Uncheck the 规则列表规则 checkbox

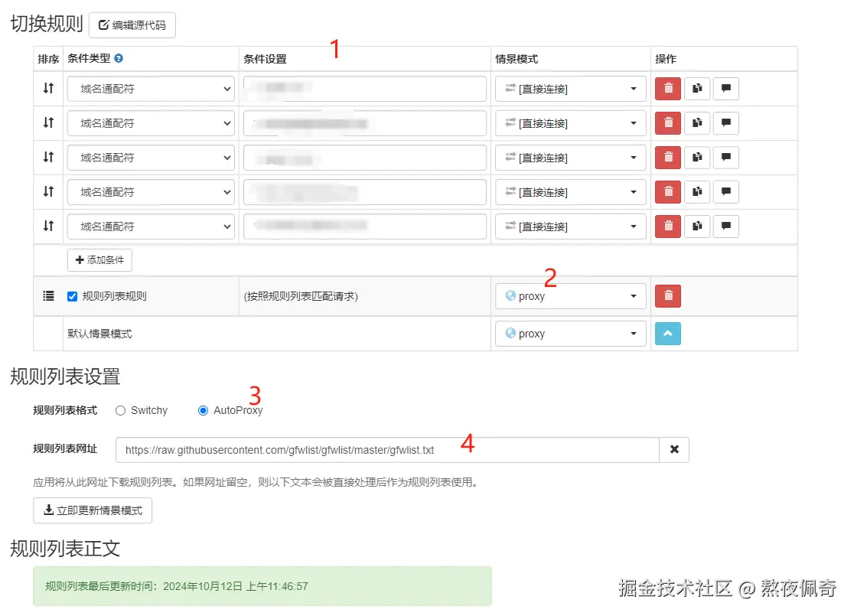(x=72, y=296)
